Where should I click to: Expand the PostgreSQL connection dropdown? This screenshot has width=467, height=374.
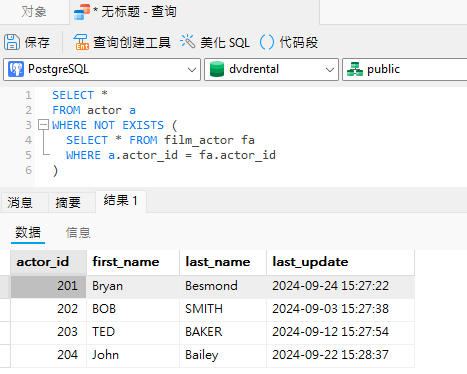[102, 69]
